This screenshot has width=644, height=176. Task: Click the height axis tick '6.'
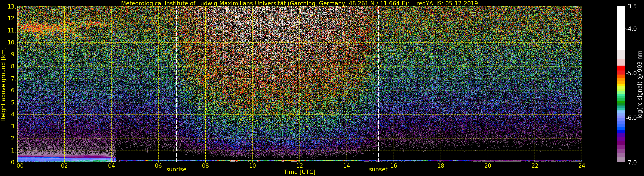click(13, 90)
